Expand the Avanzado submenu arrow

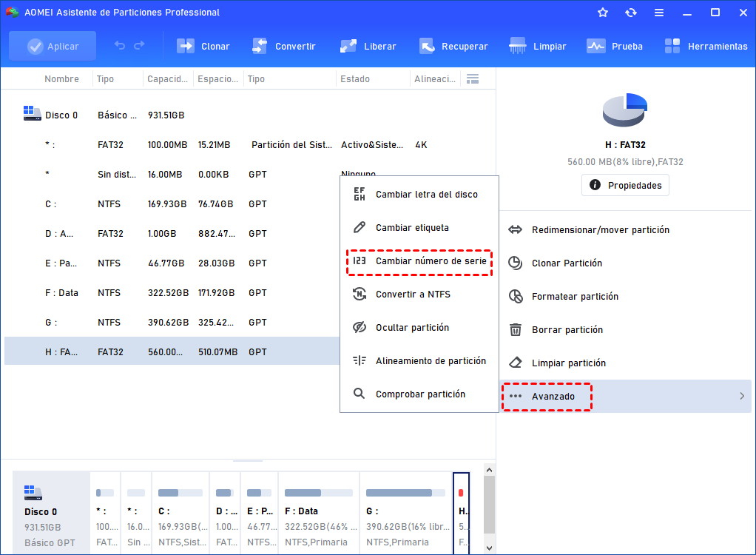point(742,396)
